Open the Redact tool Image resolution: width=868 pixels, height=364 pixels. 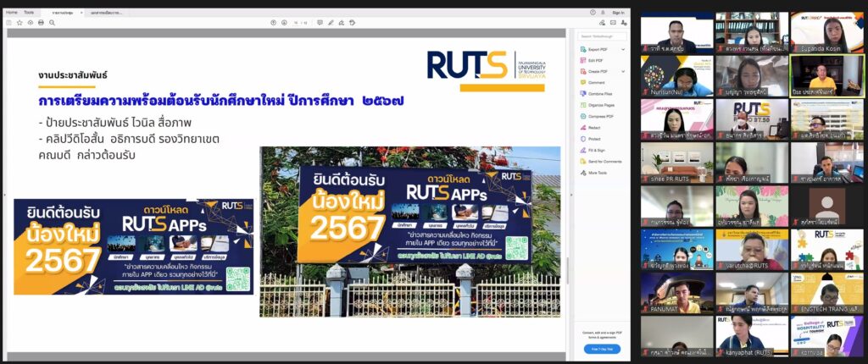click(590, 128)
